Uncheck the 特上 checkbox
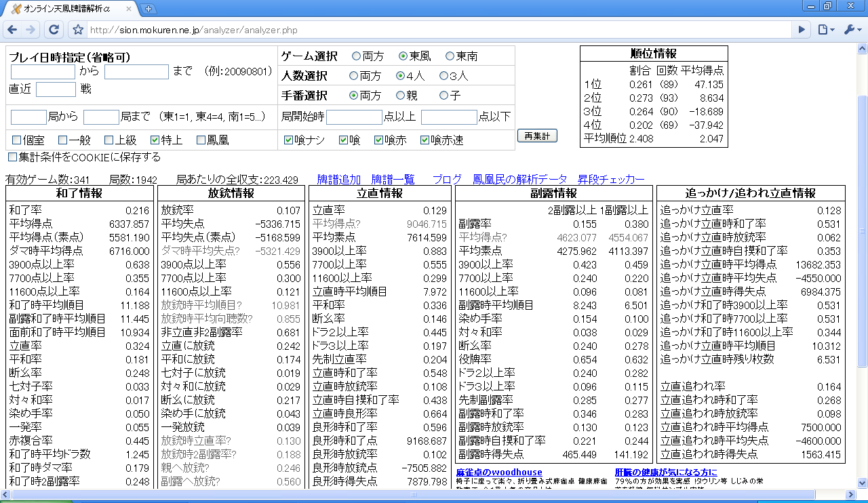Image resolution: width=868 pixels, height=503 pixels. [155, 140]
